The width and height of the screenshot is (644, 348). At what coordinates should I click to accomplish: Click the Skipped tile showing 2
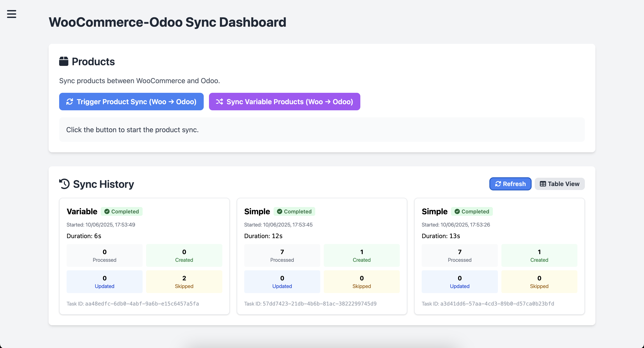coord(184,281)
